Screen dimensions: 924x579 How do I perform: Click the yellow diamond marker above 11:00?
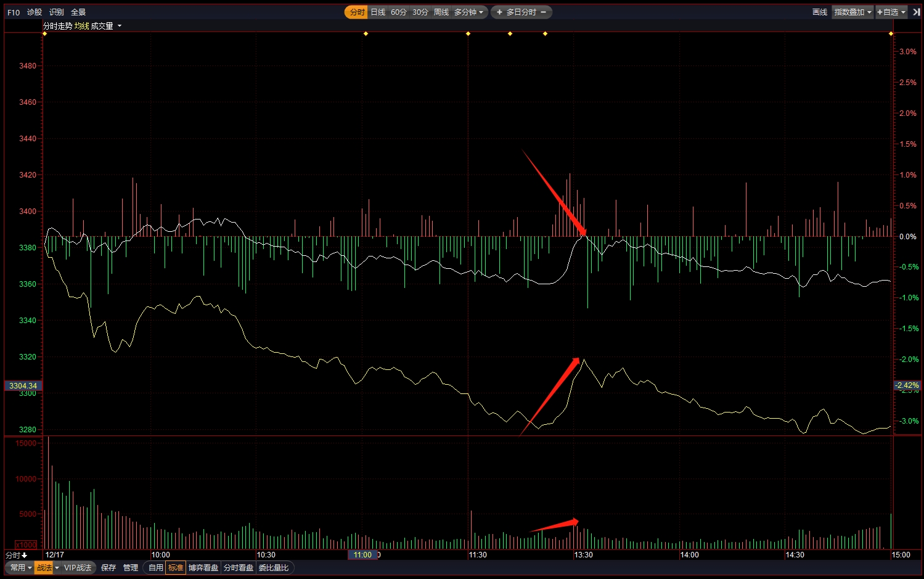pos(366,33)
